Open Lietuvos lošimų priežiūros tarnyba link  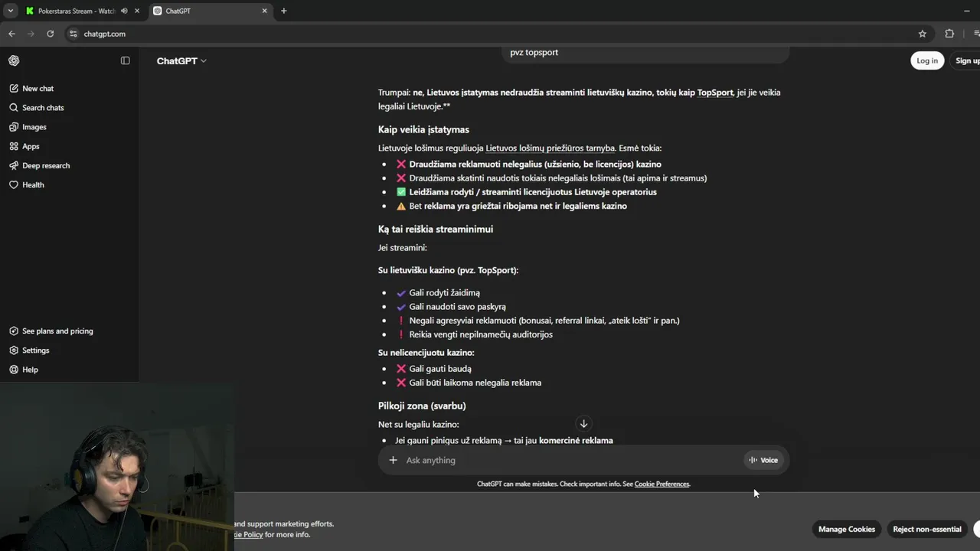550,148
